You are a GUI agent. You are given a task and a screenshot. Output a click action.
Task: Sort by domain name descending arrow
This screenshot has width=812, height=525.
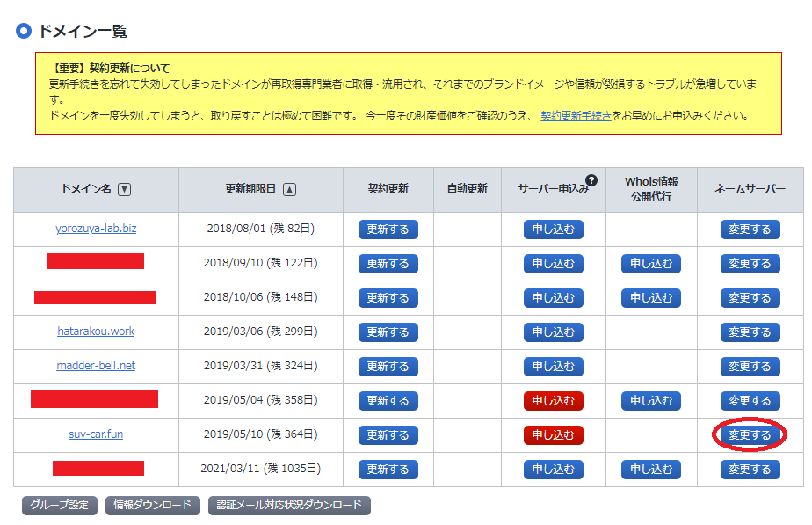pos(125,189)
